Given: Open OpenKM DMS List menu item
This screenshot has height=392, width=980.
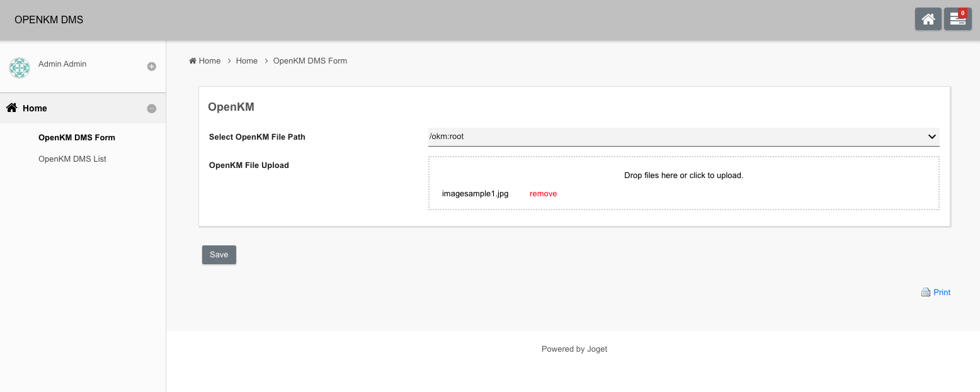Looking at the screenshot, I should click(72, 159).
